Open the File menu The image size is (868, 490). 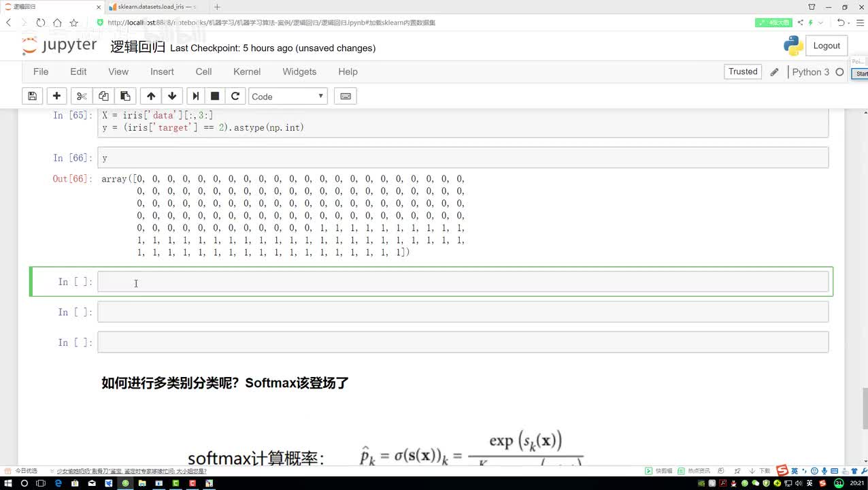click(41, 71)
